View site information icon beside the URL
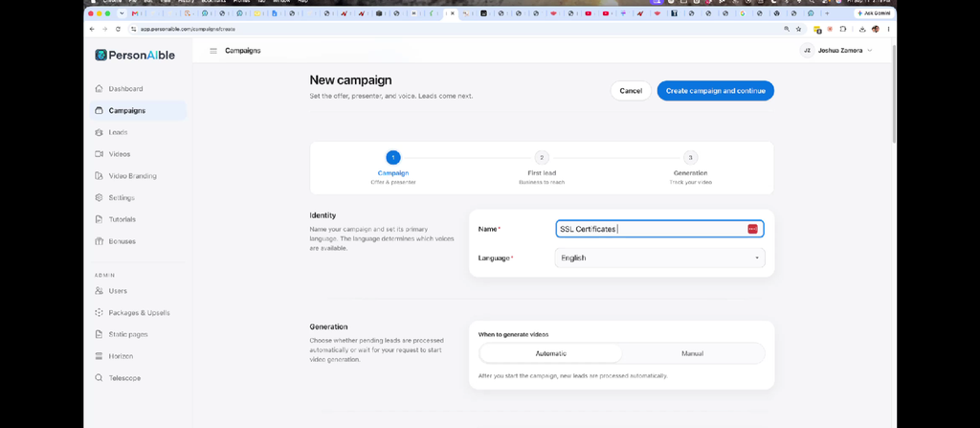Viewport: 980px width, 428px height. click(133, 30)
